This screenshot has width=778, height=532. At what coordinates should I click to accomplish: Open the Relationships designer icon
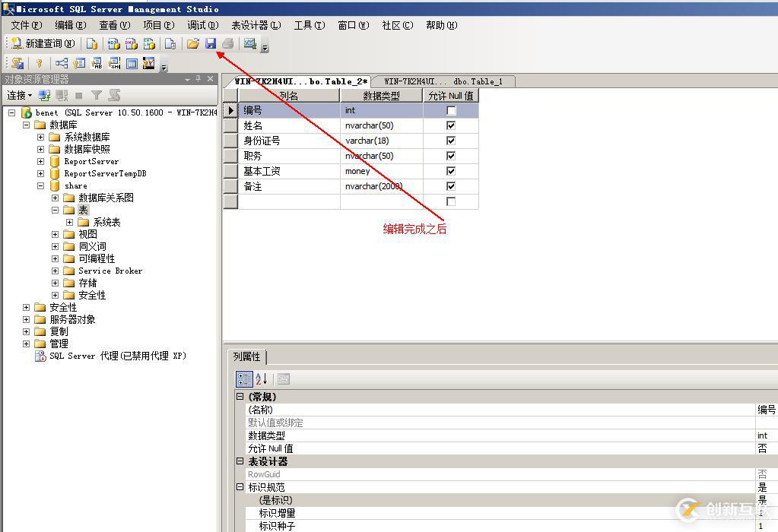click(62, 62)
